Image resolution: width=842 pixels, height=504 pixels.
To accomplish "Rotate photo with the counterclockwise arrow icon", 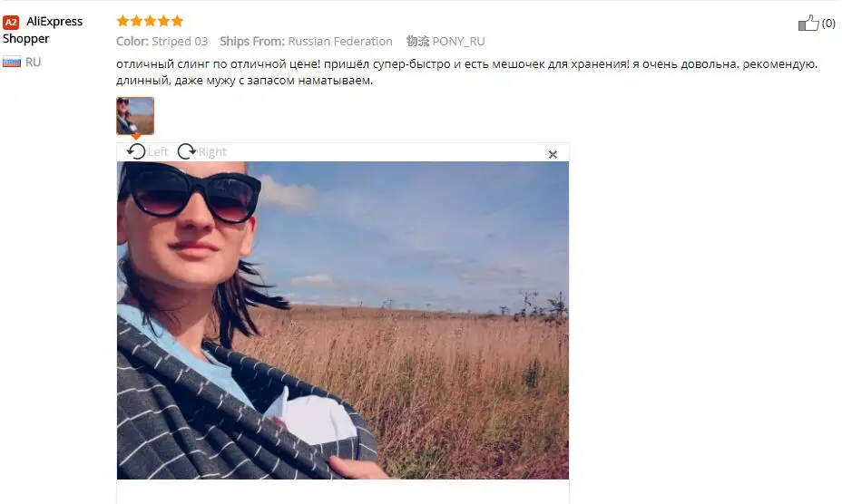I will pos(136,152).
